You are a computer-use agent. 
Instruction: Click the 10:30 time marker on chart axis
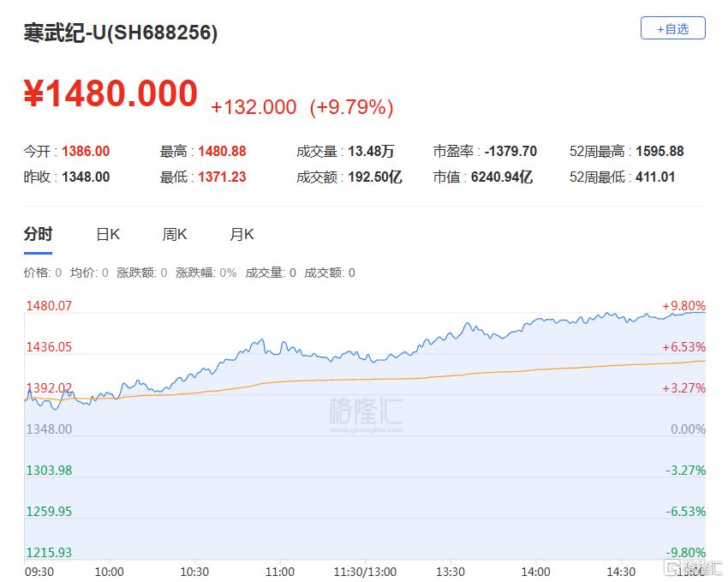(195, 572)
